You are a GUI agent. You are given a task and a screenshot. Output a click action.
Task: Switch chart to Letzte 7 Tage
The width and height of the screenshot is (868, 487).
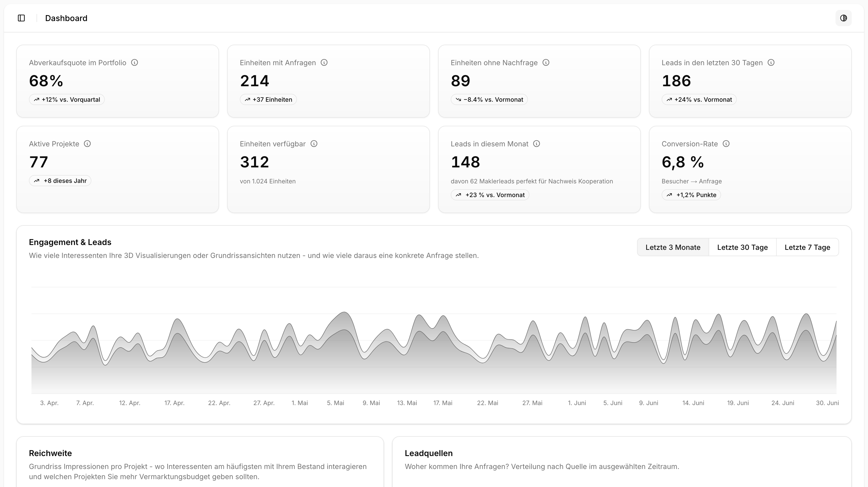pyautogui.click(x=807, y=247)
